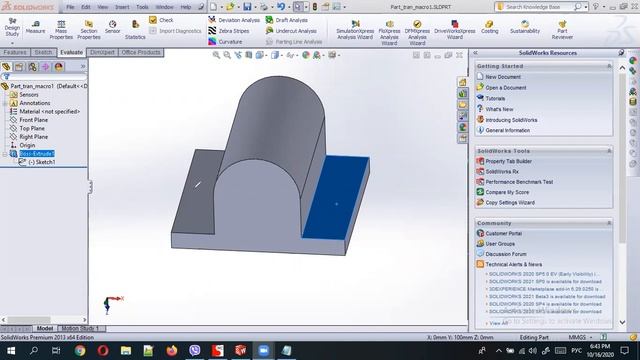This screenshot has width=640, height=360.
Task: Open Mass Properties
Action: pyautogui.click(x=61, y=30)
